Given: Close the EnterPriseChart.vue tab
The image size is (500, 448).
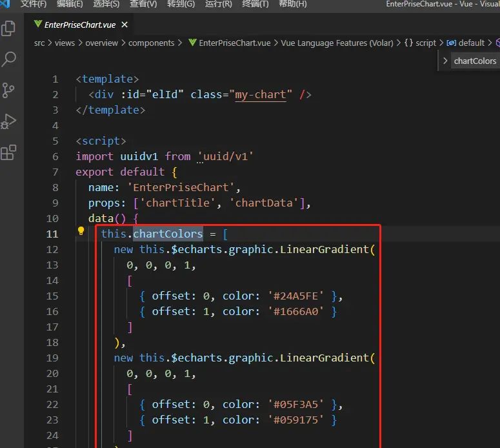Looking at the screenshot, I should [124, 25].
